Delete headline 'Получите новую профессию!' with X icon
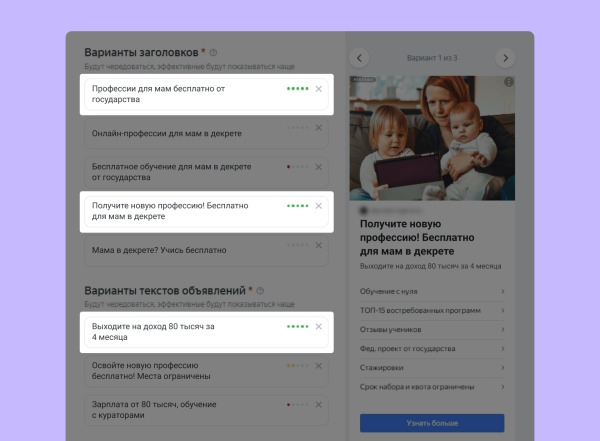The image size is (600, 441). tap(318, 206)
